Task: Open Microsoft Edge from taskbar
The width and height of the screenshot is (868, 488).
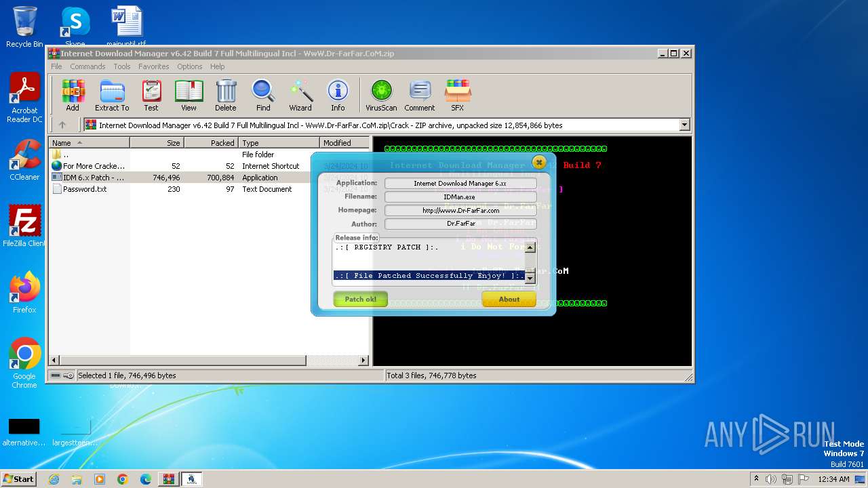Action: click(146, 479)
